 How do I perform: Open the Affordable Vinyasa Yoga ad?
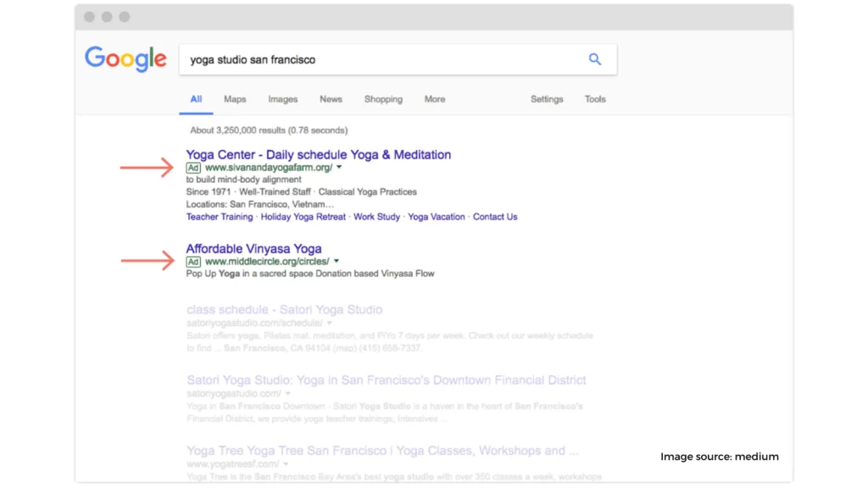click(x=253, y=248)
